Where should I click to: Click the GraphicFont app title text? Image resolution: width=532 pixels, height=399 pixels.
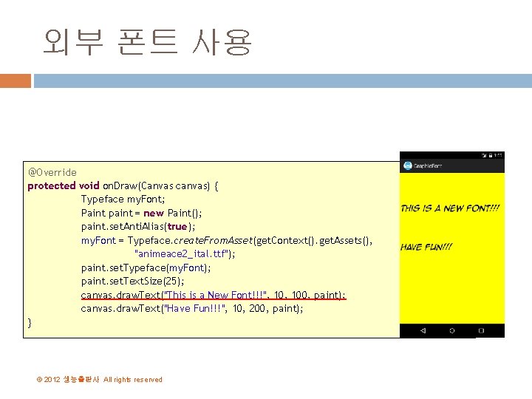(428, 166)
